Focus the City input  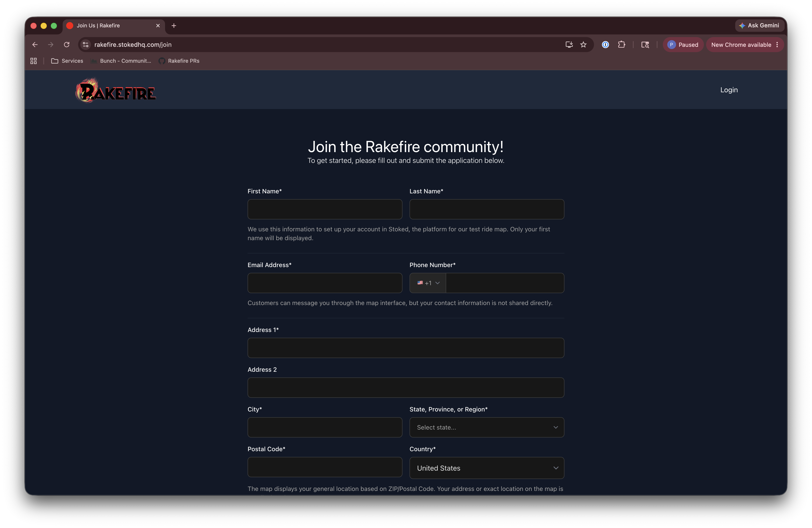[325, 427]
